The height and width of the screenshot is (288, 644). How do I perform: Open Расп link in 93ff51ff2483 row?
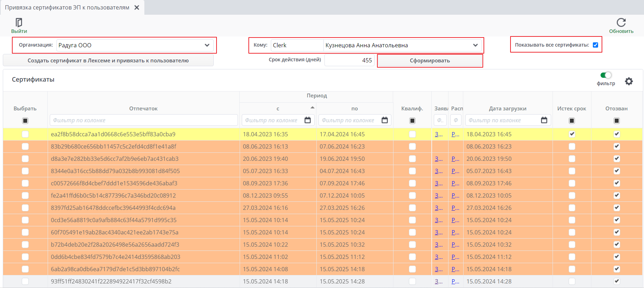click(455, 281)
